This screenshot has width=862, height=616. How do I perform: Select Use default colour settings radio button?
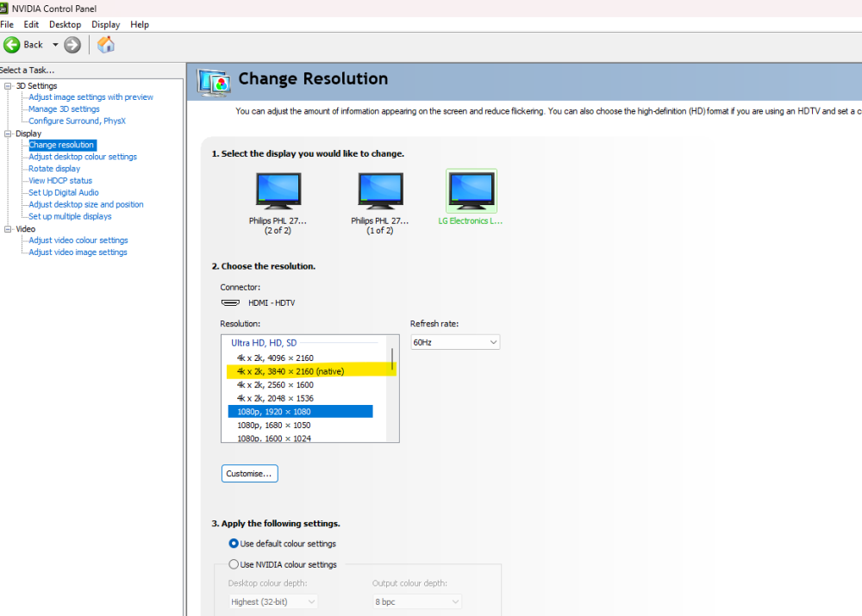point(234,544)
